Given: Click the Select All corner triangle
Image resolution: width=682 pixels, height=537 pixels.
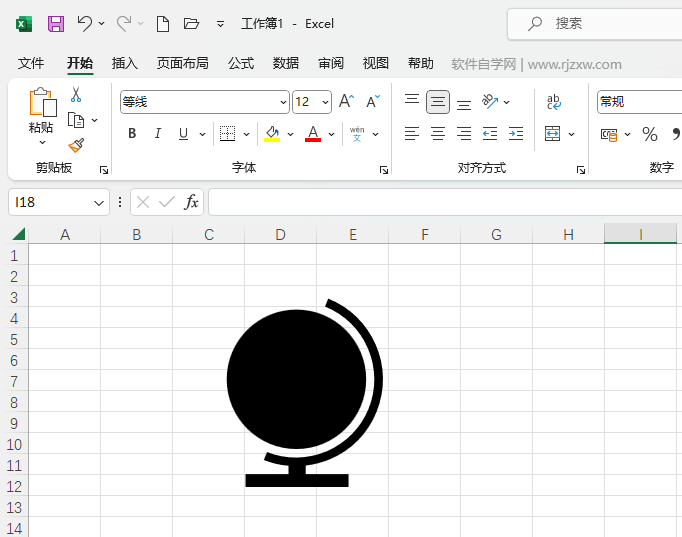Looking at the screenshot, I should pyautogui.click(x=19, y=234).
